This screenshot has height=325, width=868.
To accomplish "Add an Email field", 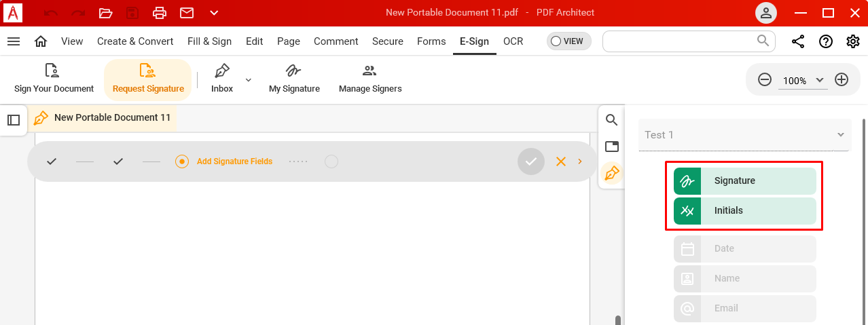I will [745, 309].
